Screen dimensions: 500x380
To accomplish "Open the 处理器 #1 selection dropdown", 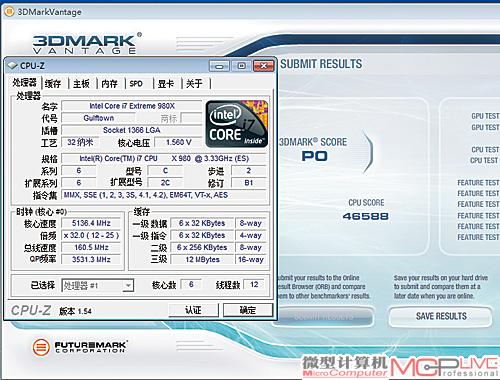I will [128, 285].
